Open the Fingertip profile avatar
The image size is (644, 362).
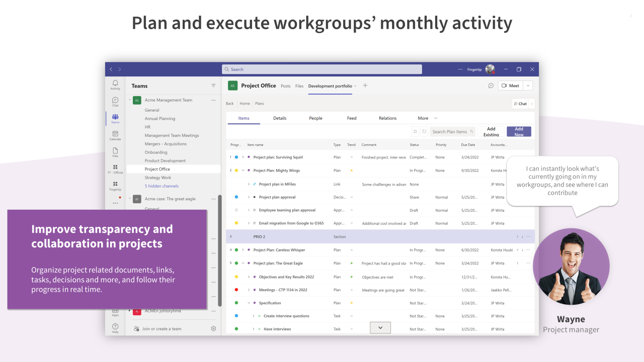tap(490, 69)
